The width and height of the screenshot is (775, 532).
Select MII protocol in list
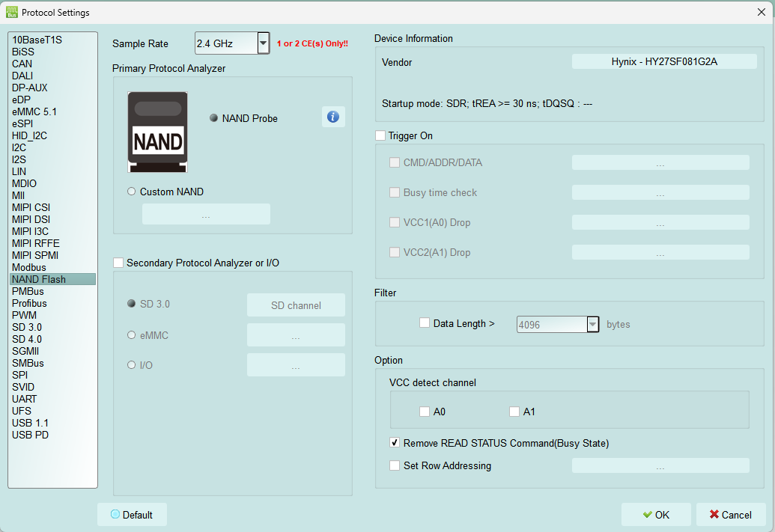[x=53, y=195]
